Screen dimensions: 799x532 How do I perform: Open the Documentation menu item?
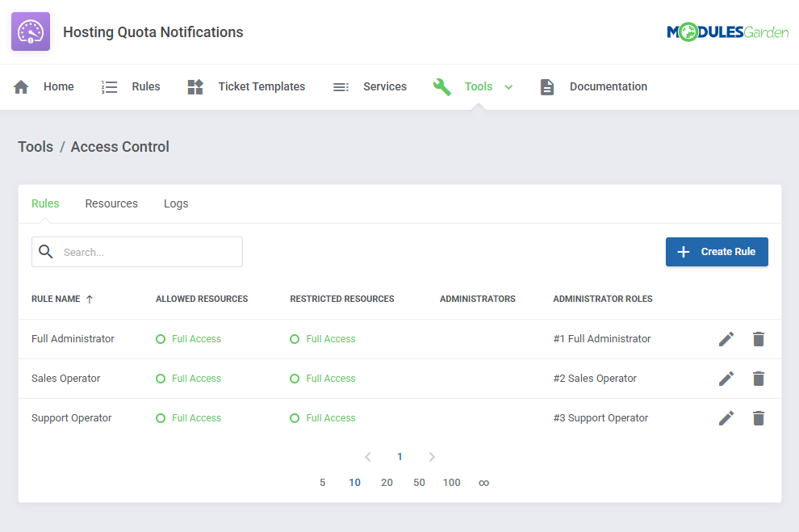[609, 86]
